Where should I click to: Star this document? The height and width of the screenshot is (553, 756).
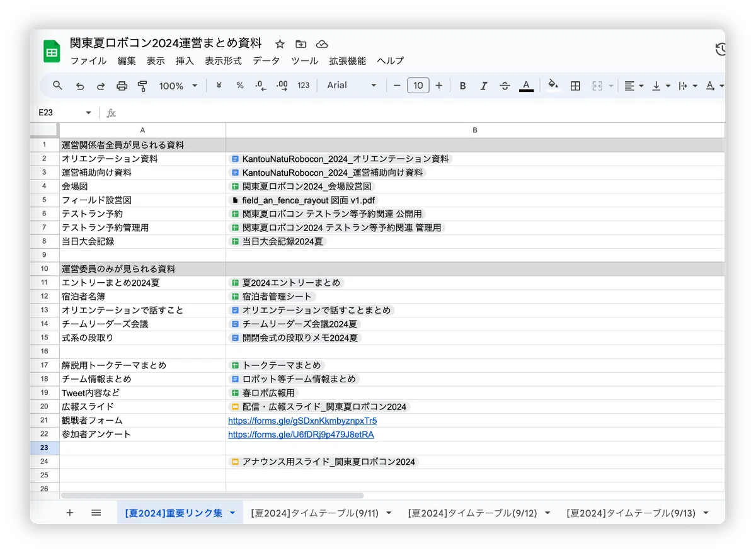point(280,44)
